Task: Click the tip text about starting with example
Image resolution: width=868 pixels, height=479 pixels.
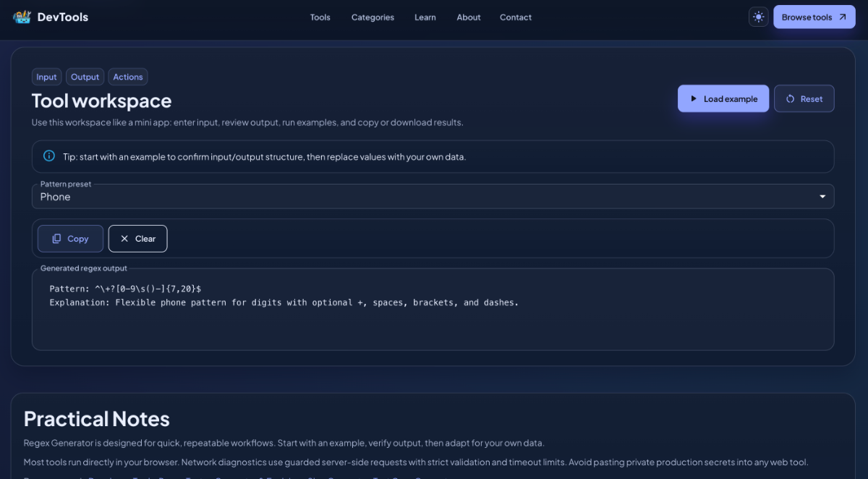Action: 264,156
